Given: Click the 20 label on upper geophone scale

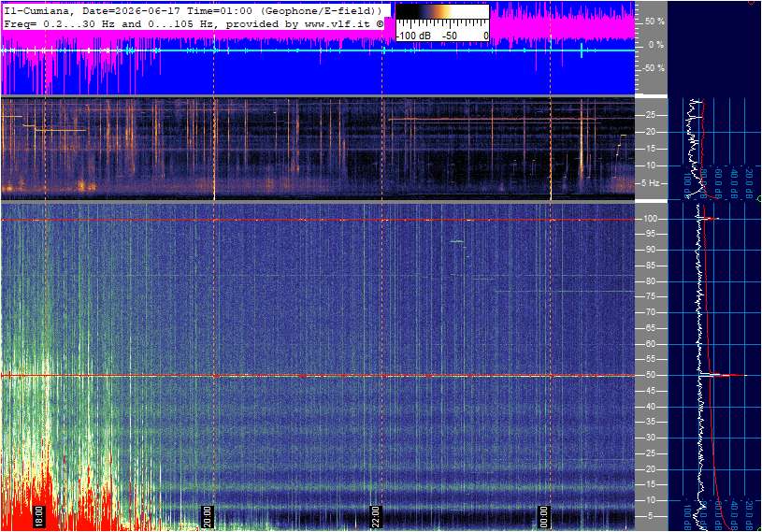Looking at the screenshot, I should coord(650,132).
